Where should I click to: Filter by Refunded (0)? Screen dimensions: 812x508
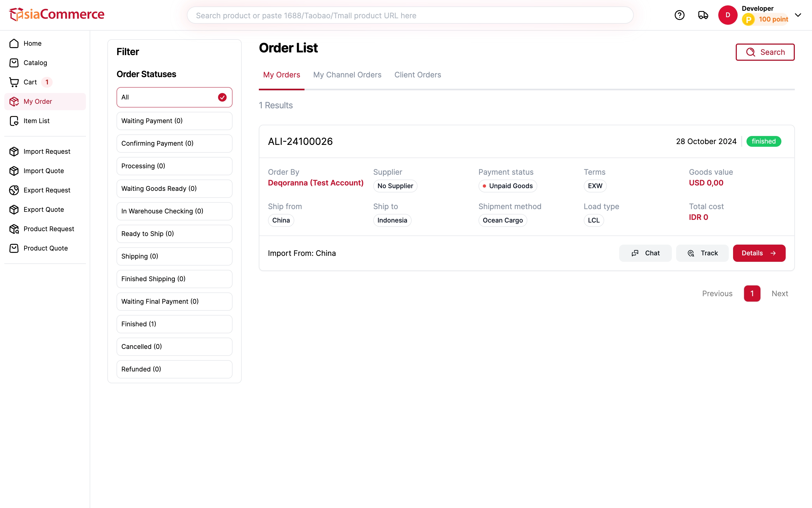[x=174, y=369]
